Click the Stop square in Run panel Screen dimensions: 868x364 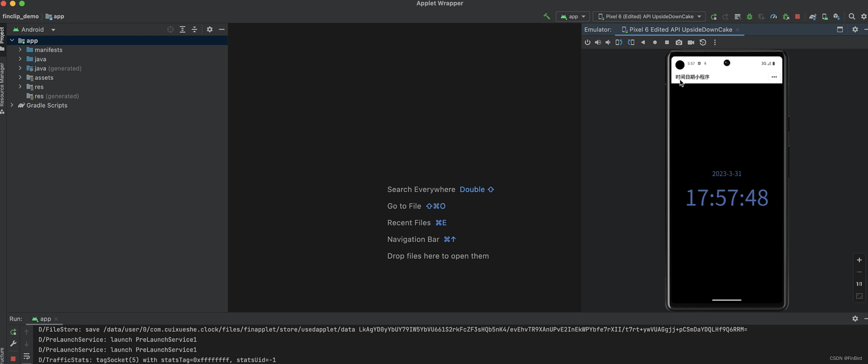(x=13, y=358)
